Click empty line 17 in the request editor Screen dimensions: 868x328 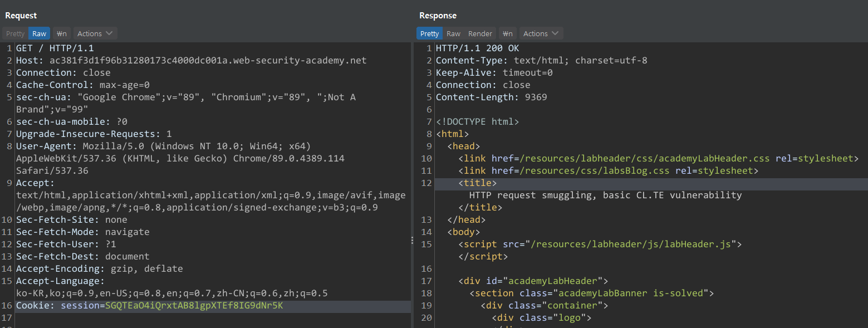pos(213,317)
